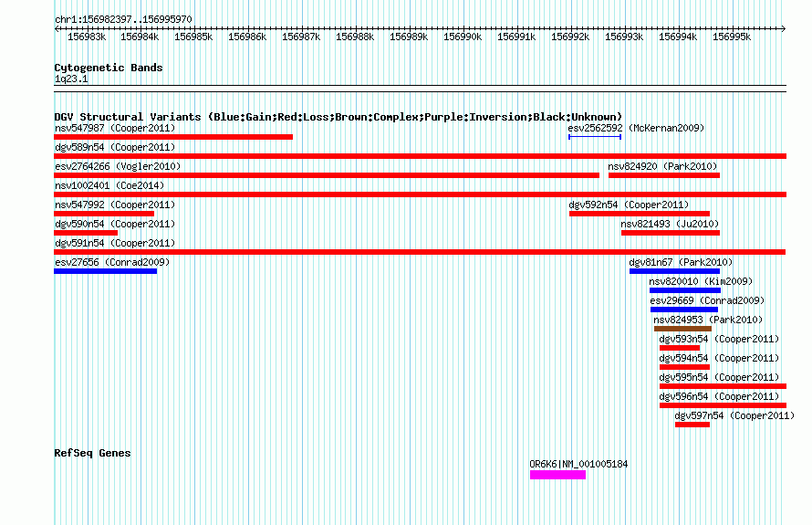Click the nsv547987 red loss bar
Viewport: 812px width, 525px height.
tap(173, 137)
